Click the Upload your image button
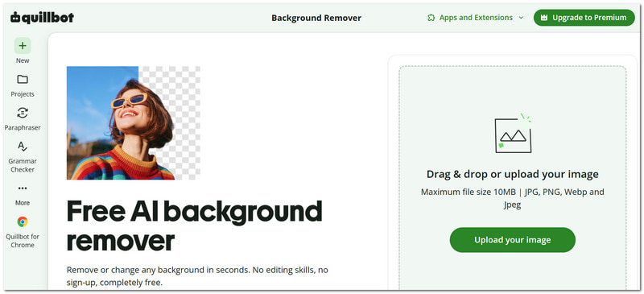Viewport: 644px width, 294px height. point(513,240)
